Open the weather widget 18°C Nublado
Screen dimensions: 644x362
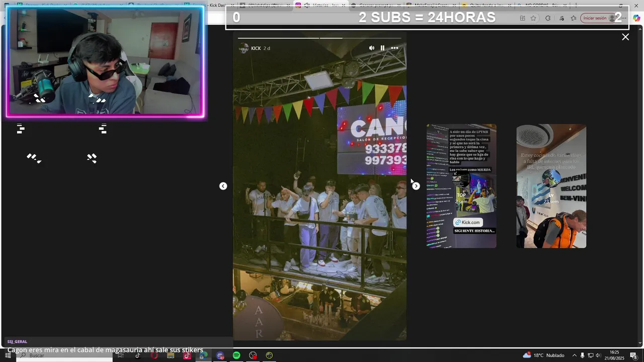[543, 355]
